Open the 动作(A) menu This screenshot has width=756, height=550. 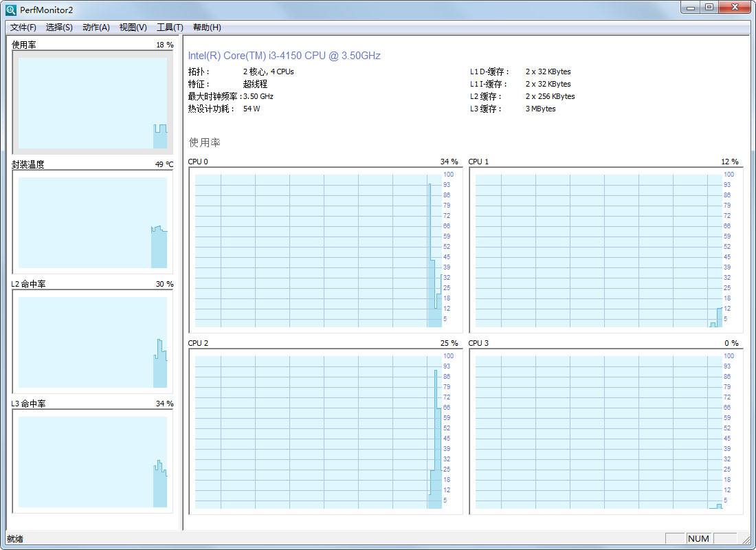96,27
